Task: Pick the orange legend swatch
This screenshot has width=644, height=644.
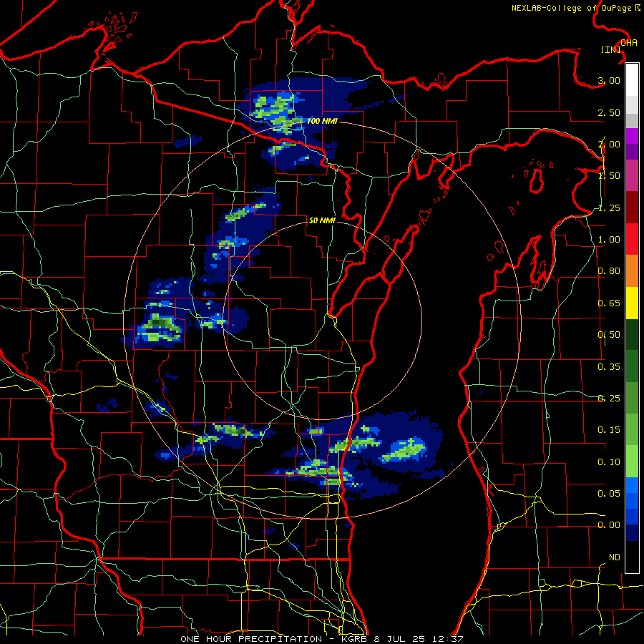Action: point(632,271)
